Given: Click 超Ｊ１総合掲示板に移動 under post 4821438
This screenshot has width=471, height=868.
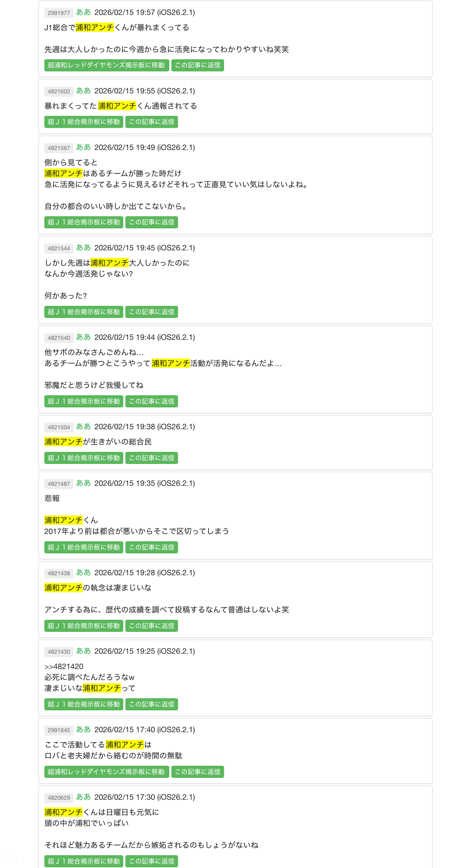Looking at the screenshot, I should coord(84,626).
